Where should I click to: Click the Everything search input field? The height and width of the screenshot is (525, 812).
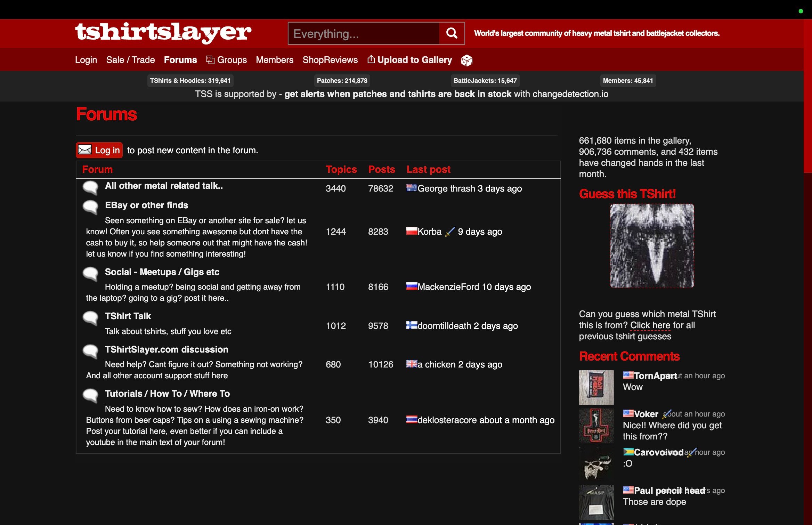(x=364, y=33)
